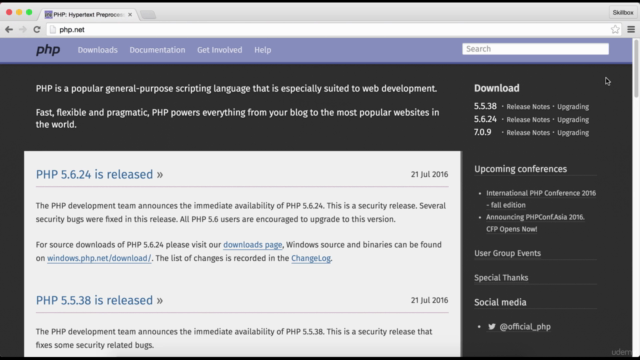Open Release Notes for 7.0.9
The width and height of the screenshot is (640, 360).
528,133
